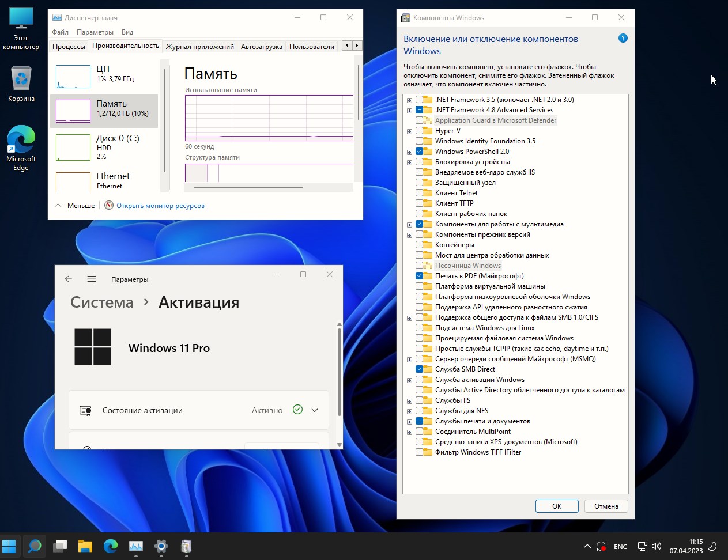The height and width of the screenshot is (560, 728).
Task: Click the blue help question mark icon
Action: point(623,39)
